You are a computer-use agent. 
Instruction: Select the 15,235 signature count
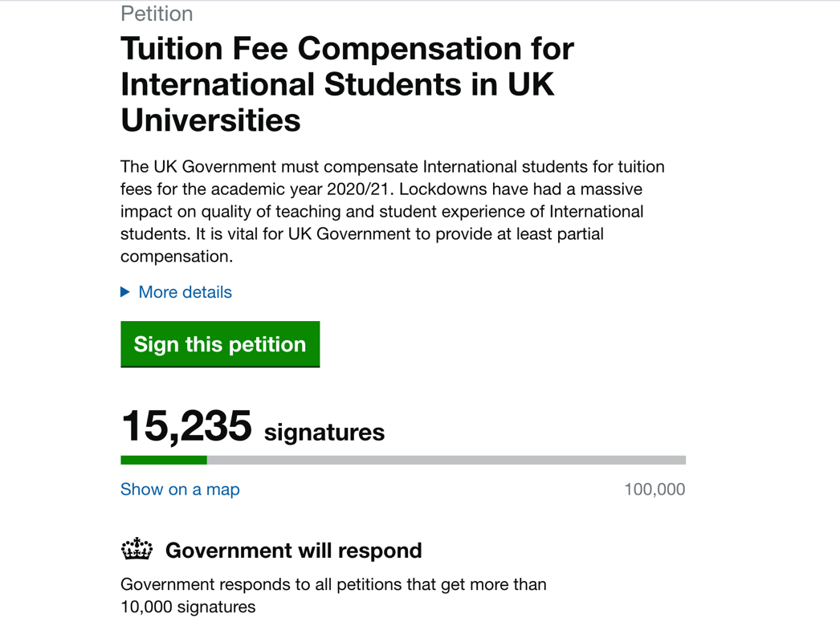[x=186, y=426]
